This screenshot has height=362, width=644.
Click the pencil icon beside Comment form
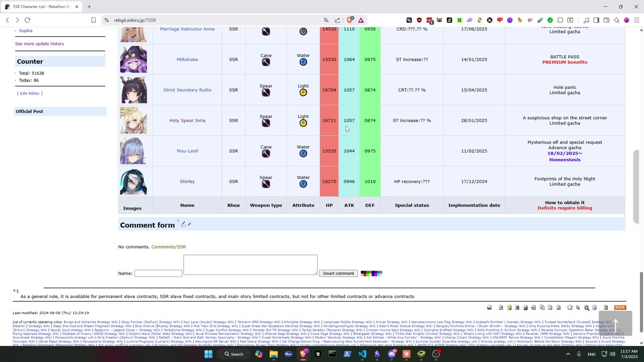pos(189,224)
